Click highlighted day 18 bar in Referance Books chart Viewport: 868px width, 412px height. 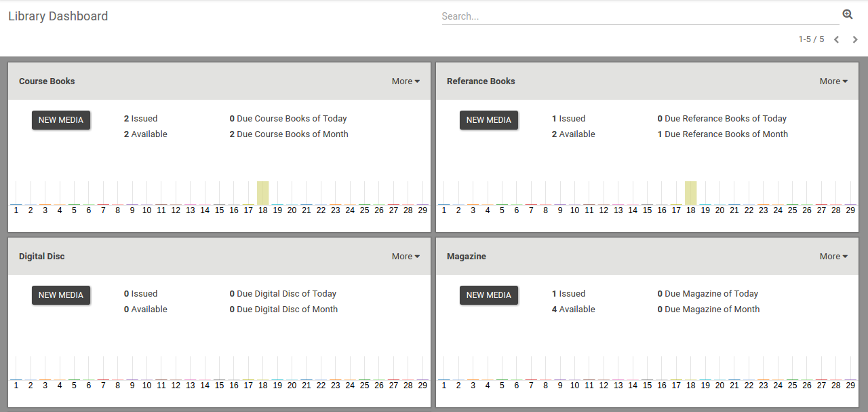[x=691, y=193]
